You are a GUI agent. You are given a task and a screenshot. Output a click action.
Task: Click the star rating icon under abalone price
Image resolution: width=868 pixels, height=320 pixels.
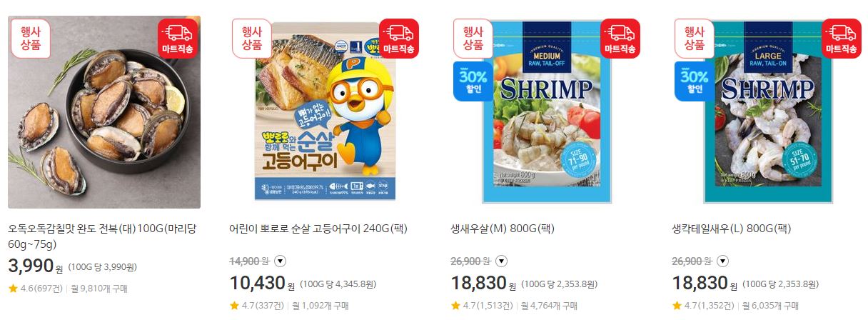pos(13,289)
